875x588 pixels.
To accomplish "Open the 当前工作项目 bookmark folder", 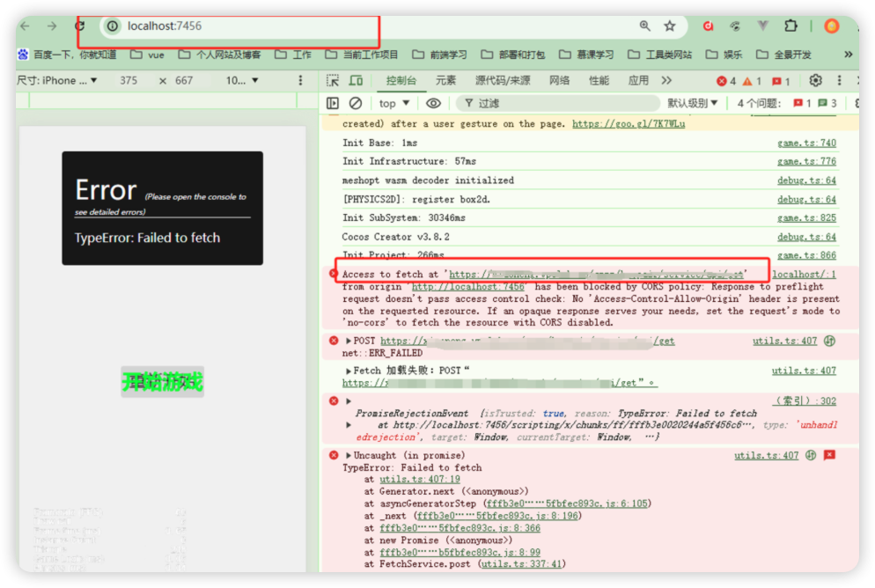I will coord(361,55).
